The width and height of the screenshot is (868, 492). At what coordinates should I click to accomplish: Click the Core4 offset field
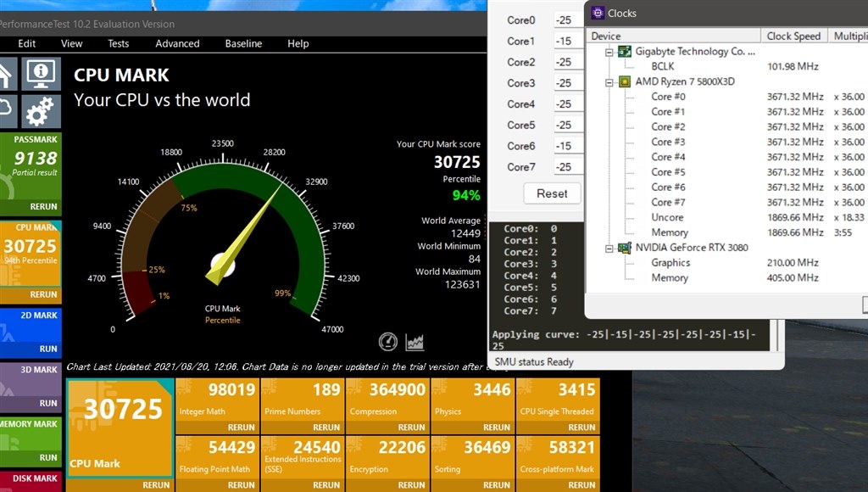pos(569,104)
